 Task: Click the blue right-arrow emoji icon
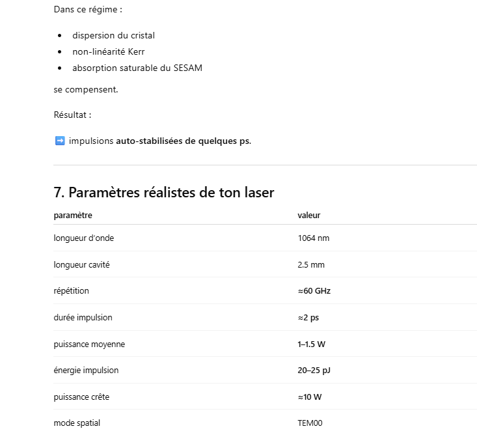click(x=60, y=141)
